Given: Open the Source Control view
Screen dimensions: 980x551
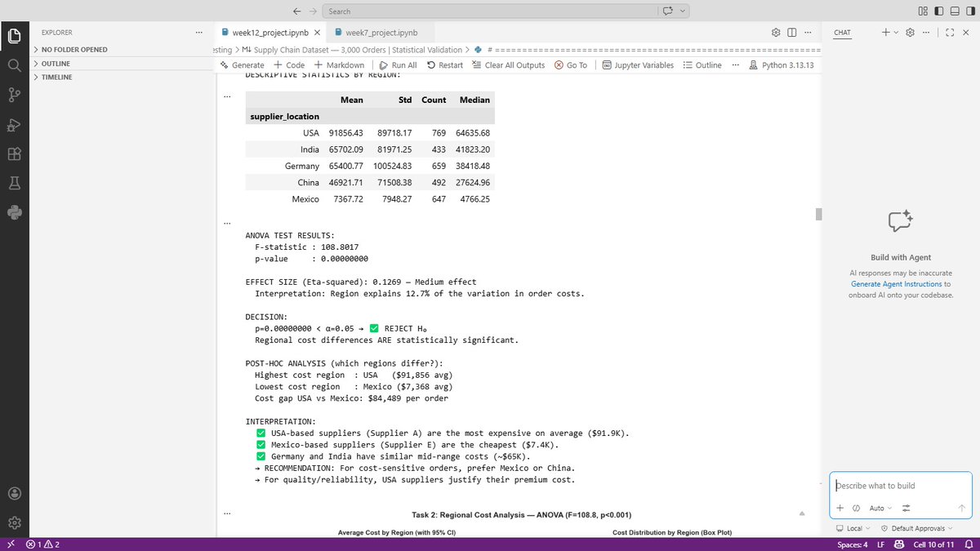Looking at the screenshot, I should (x=14, y=95).
